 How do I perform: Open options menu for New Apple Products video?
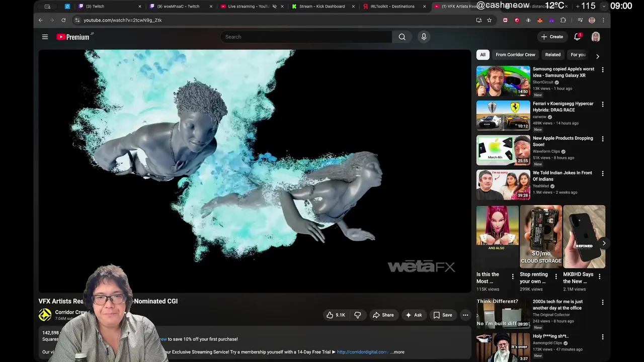[603, 139]
